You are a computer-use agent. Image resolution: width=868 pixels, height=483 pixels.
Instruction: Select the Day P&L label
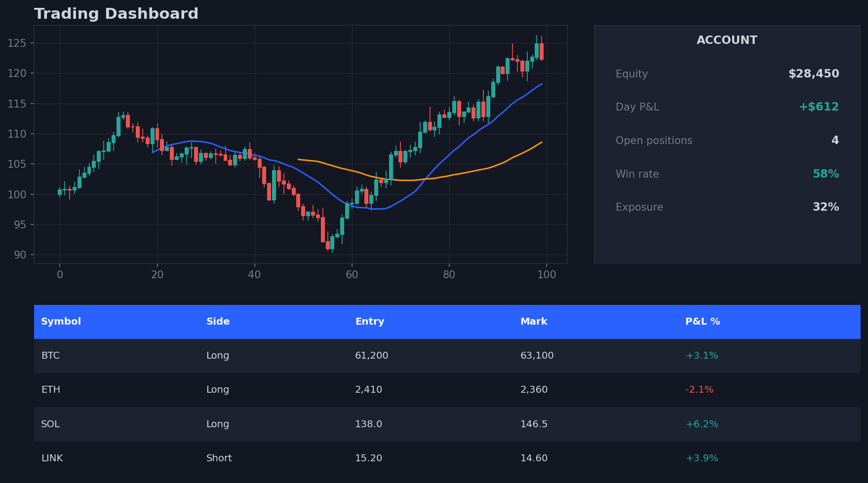click(x=637, y=107)
